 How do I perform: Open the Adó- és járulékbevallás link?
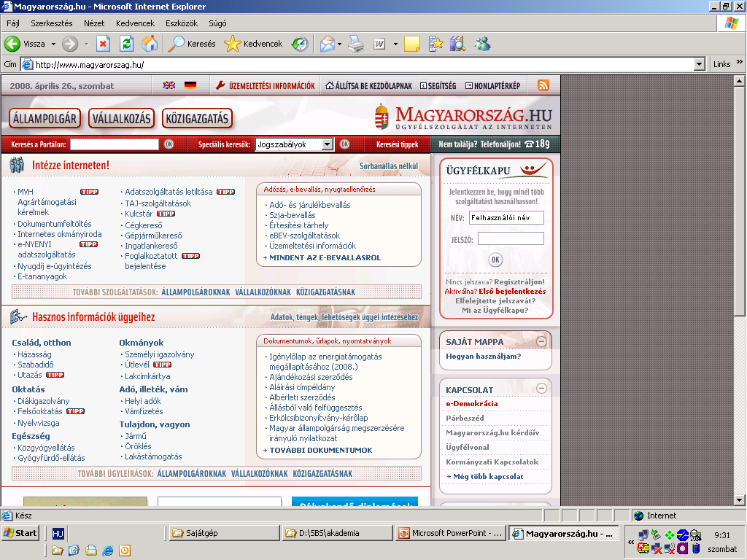(309, 205)
